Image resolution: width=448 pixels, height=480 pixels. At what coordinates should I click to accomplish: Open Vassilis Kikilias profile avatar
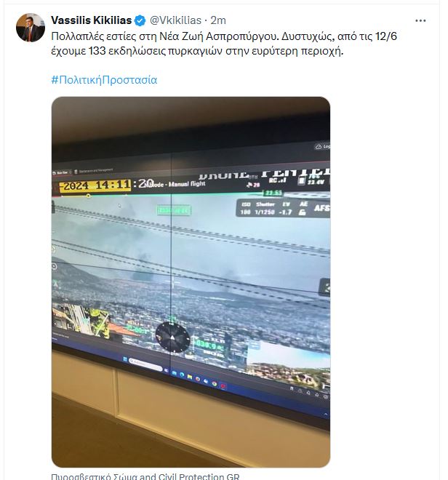[31, 28]
